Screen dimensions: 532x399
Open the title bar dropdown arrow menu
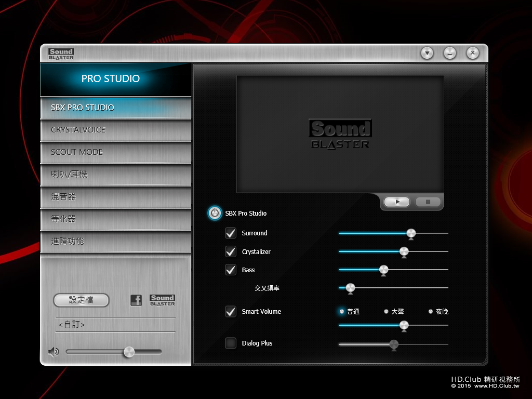click(427, 53)
